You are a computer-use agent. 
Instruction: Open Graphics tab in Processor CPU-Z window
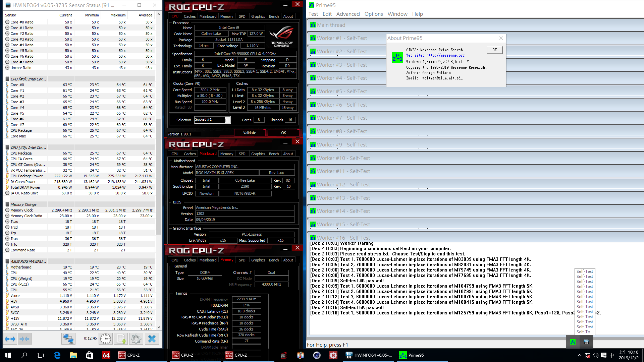(x=258, y=16)
